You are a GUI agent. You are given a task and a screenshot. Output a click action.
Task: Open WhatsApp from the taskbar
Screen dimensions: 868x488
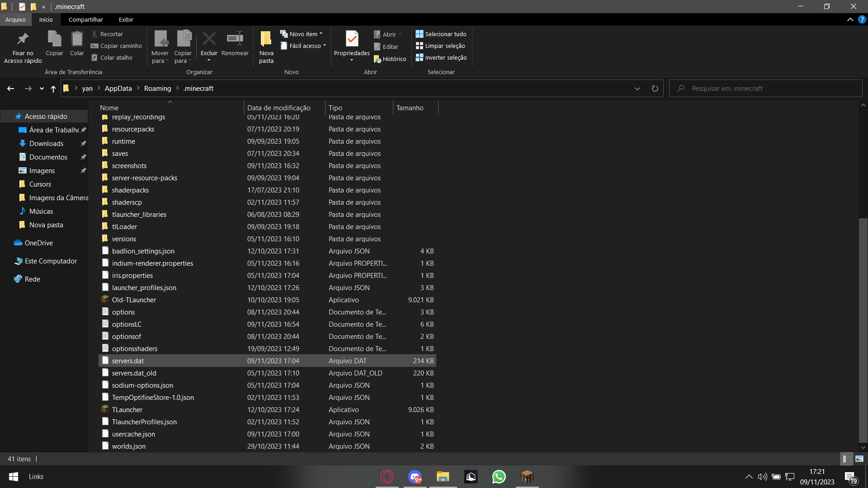[499, 477]
